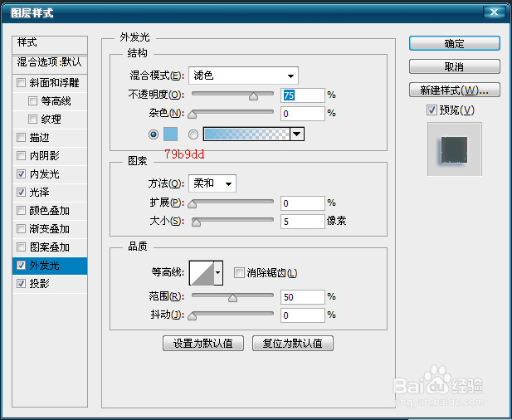Open the 方法 柔和 dropdown
The height and width of the screenshot is (420, 512).
(x=212, y=183)
